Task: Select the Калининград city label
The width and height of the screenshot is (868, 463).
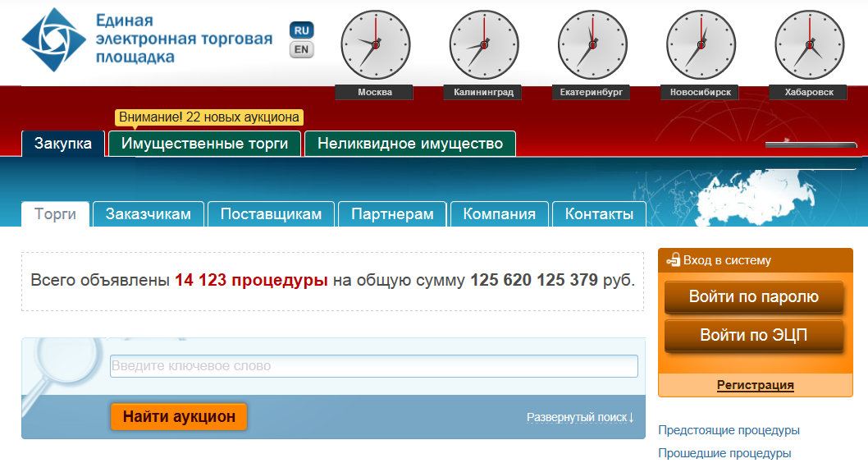Action: pos(482,92)
